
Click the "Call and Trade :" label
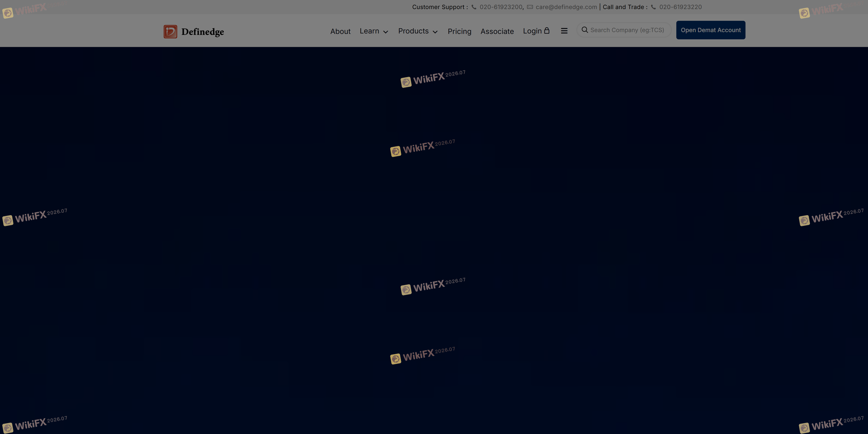pyautogui.click(x=625, y=7)
